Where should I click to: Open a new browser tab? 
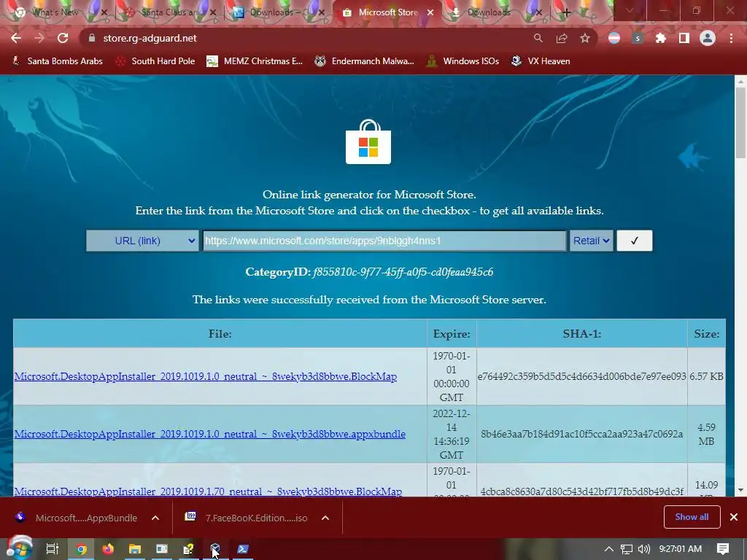click(x=566, y=12)
